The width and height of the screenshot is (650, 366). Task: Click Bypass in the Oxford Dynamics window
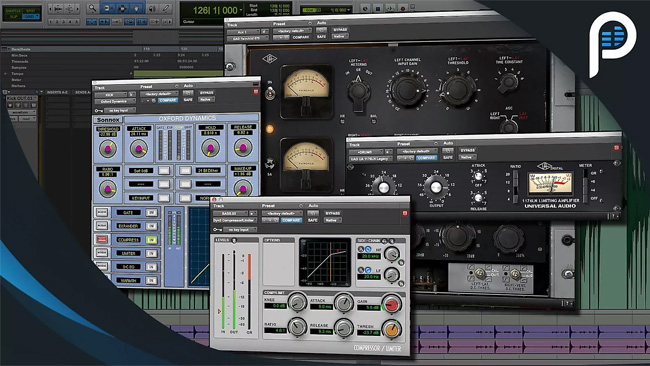click(x=206, y=93)
